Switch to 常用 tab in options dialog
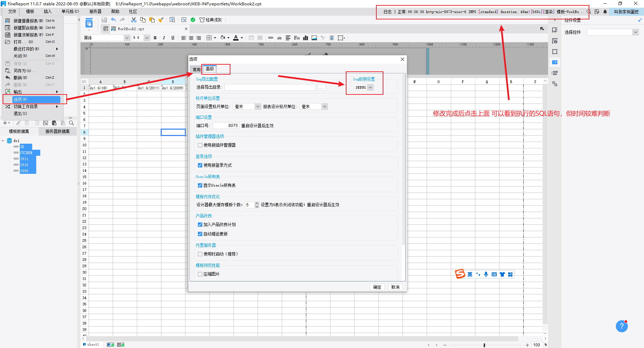Screen dimensions: 644x348 pos(197,70)
